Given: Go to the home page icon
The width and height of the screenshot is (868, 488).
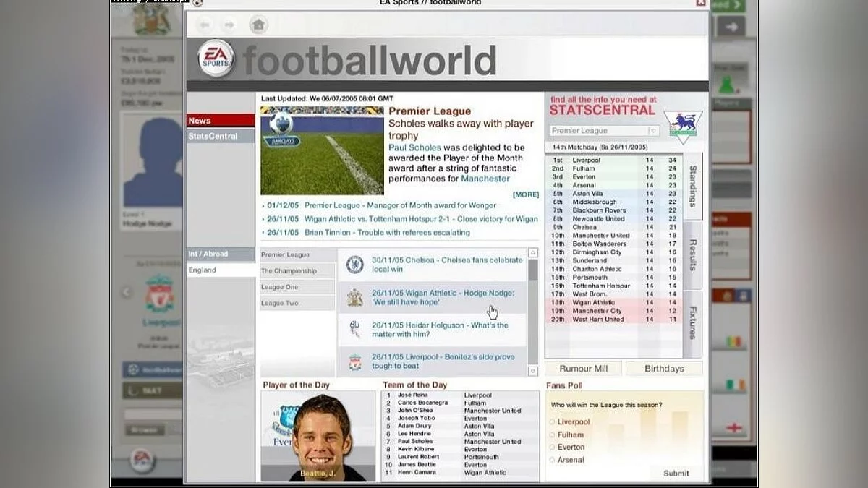Looking at the screenshot, I should pyautogui.click(x=258, y=25).
